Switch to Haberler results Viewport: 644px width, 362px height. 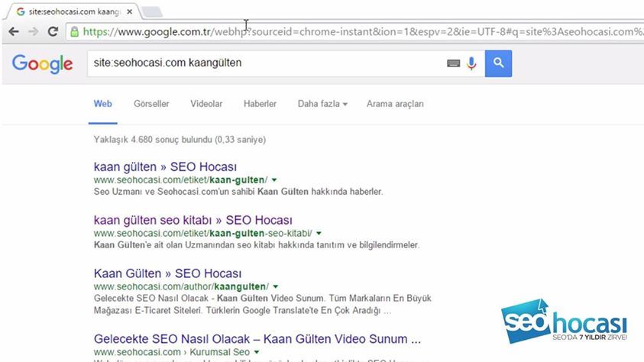click(x=260, y=104)
